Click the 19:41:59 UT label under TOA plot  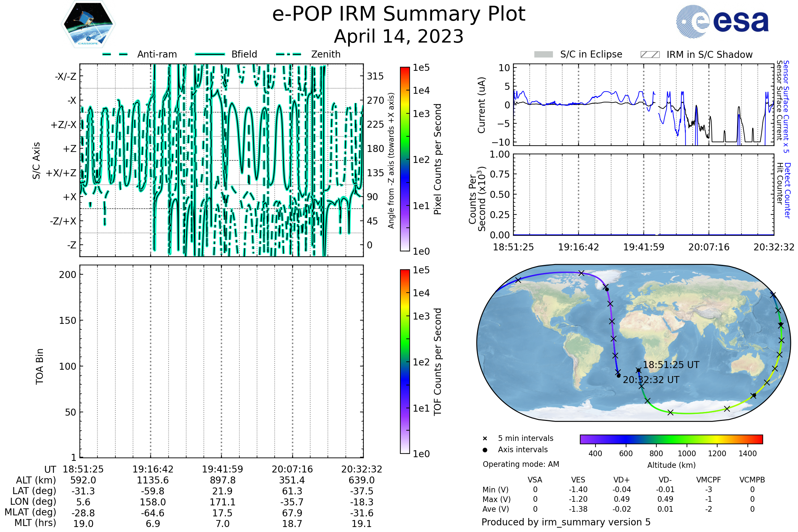(222, 469)
